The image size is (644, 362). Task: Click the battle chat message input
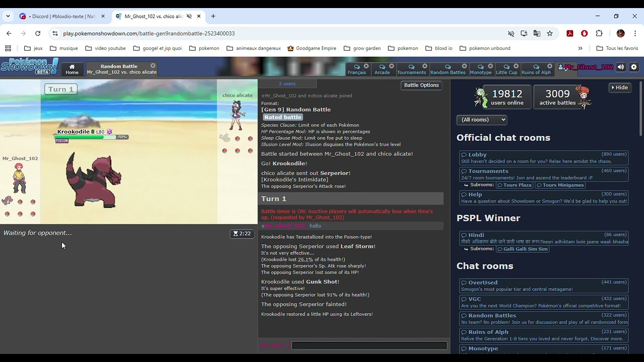[x=369, y=345]
